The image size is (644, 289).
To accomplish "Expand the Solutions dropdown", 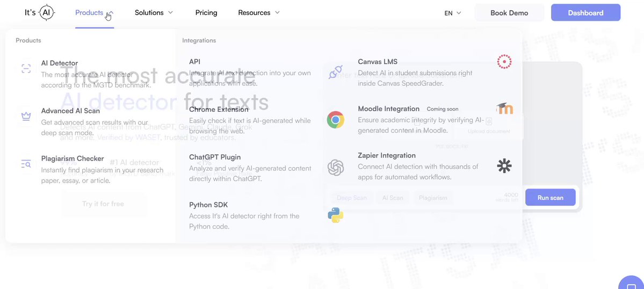I will [x=154, y=13].
